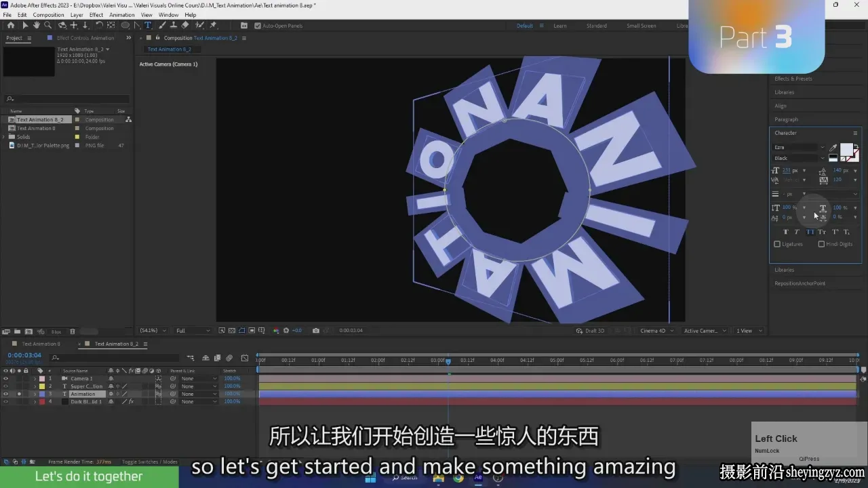Open the File menu
This screenshot has width=868, height=488.
click(7, 15)
